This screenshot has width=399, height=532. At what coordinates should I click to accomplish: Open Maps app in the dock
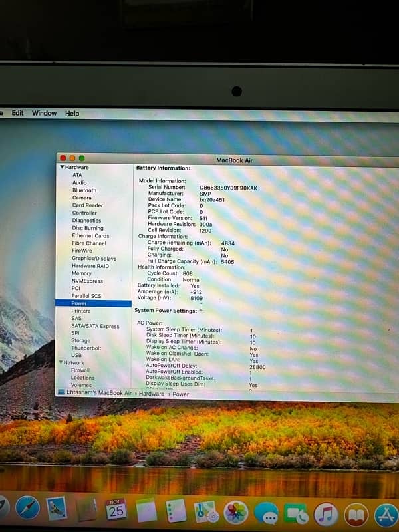[205, 511]
